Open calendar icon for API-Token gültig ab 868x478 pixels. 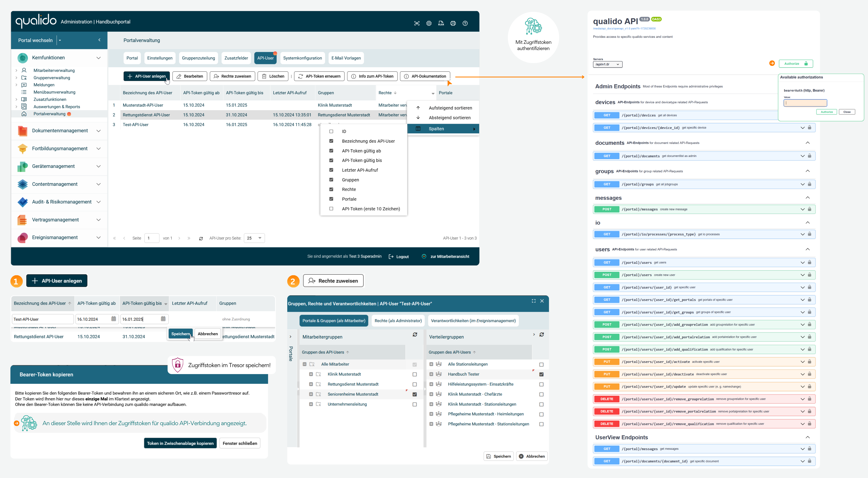[x=114, y=319]
